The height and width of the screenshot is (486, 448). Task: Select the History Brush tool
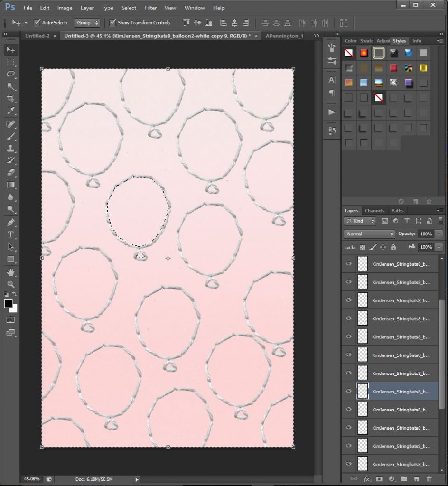tap(10, 160)
